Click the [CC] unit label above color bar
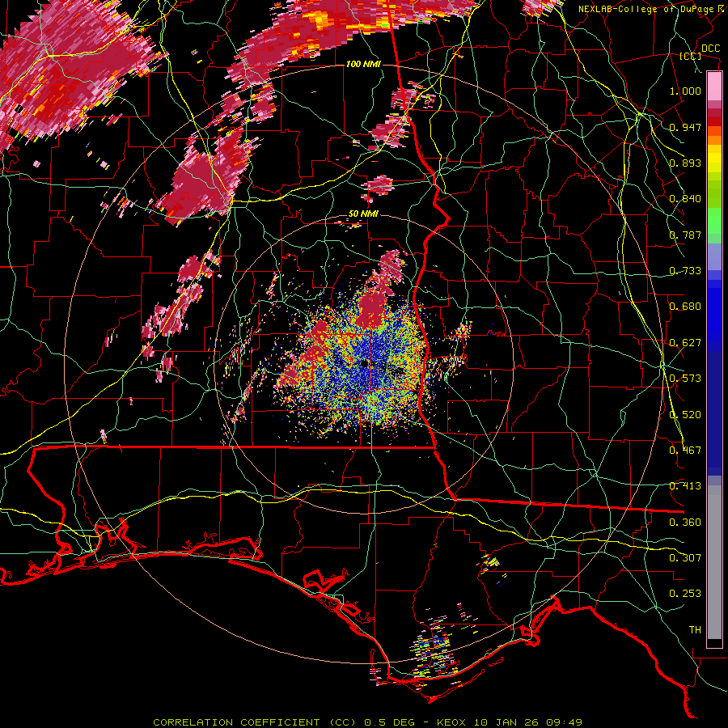The image size is (728, 728). coord(691,56)
